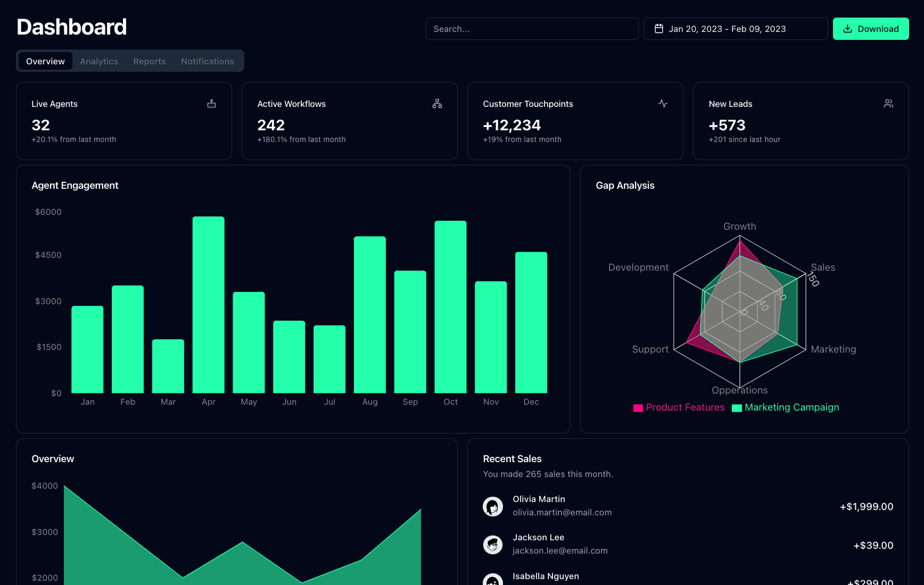The width and height of the screenshot is (924, 585).
Task: Select the Apr bar in Agent Engagement
Action: [x=209, y=305]
